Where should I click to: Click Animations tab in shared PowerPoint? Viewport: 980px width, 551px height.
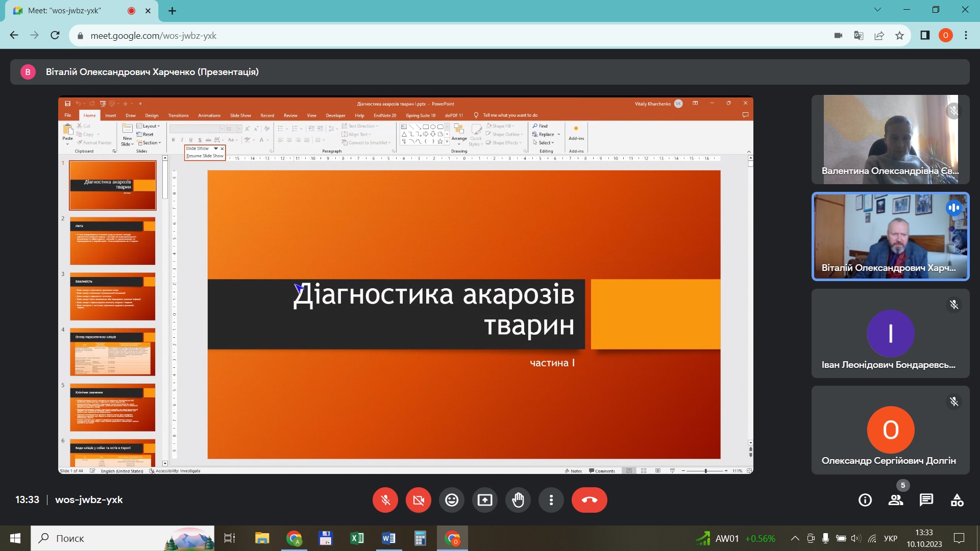tap(209, 115)
